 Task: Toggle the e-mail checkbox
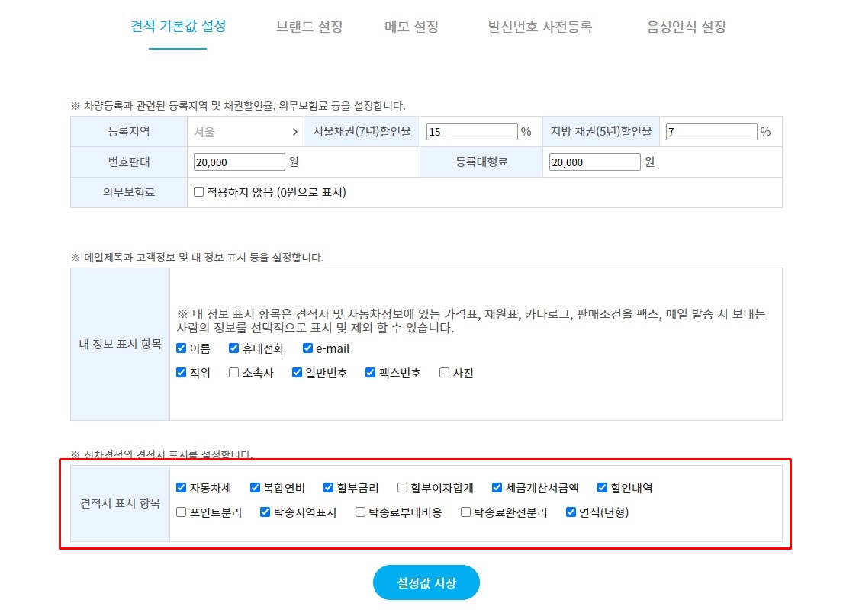(307, 348)
